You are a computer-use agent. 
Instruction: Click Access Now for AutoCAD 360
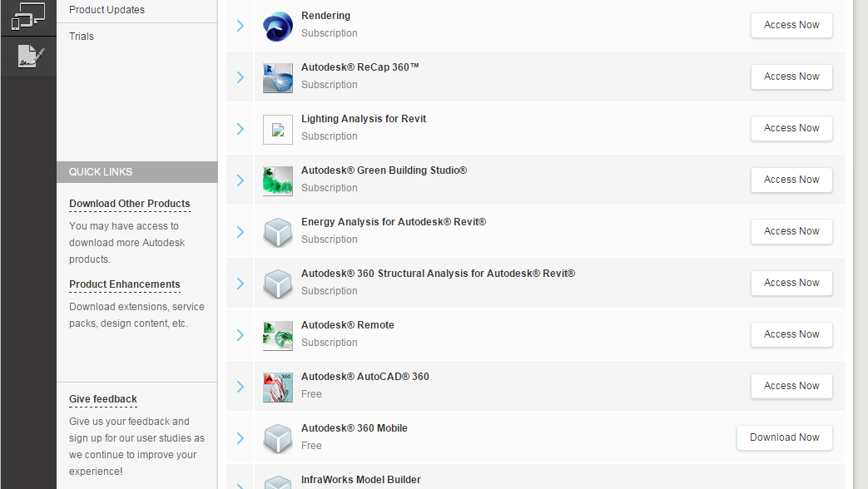791,386
